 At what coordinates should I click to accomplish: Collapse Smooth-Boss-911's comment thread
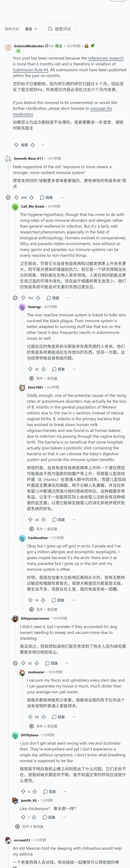8,198
